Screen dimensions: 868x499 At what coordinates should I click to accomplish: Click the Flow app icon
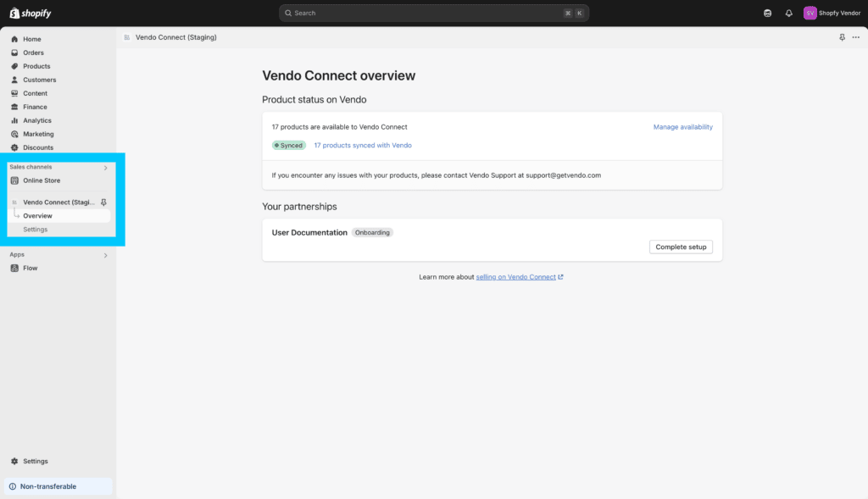pos(14,269)
